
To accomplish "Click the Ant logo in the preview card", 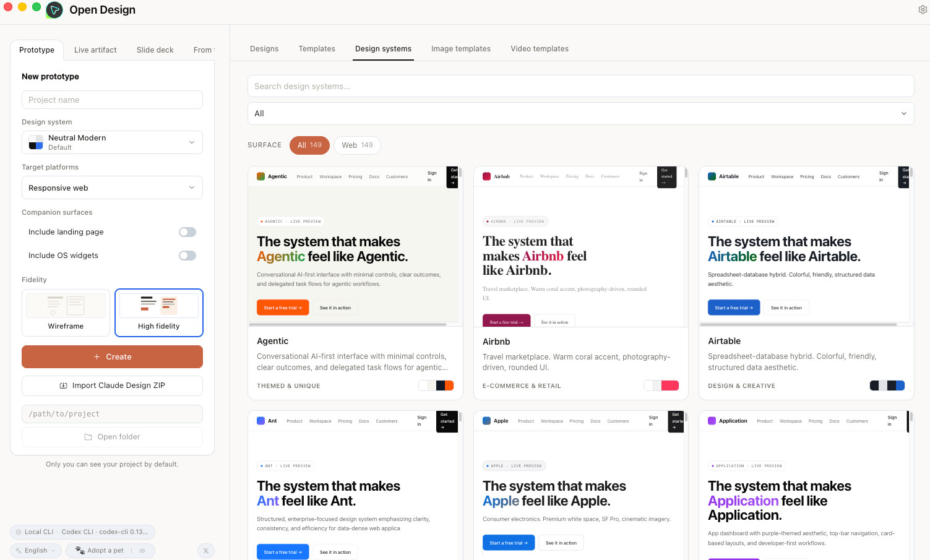I will [260, 421].
